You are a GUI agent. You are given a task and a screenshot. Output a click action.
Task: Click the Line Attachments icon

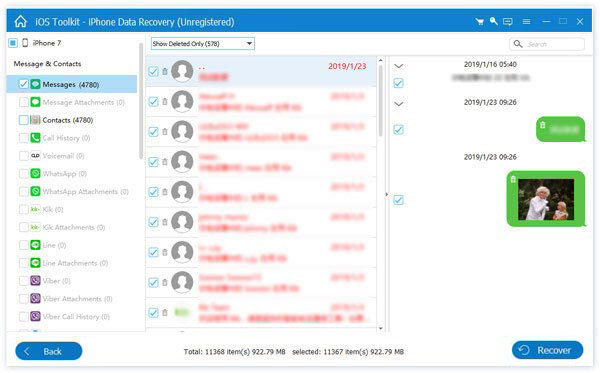(x=36, y=263)
